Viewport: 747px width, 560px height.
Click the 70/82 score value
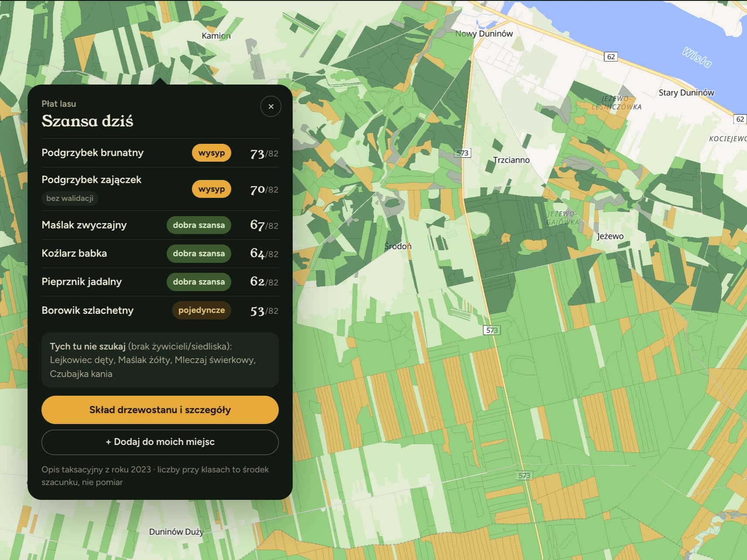[x=264, y=190]
